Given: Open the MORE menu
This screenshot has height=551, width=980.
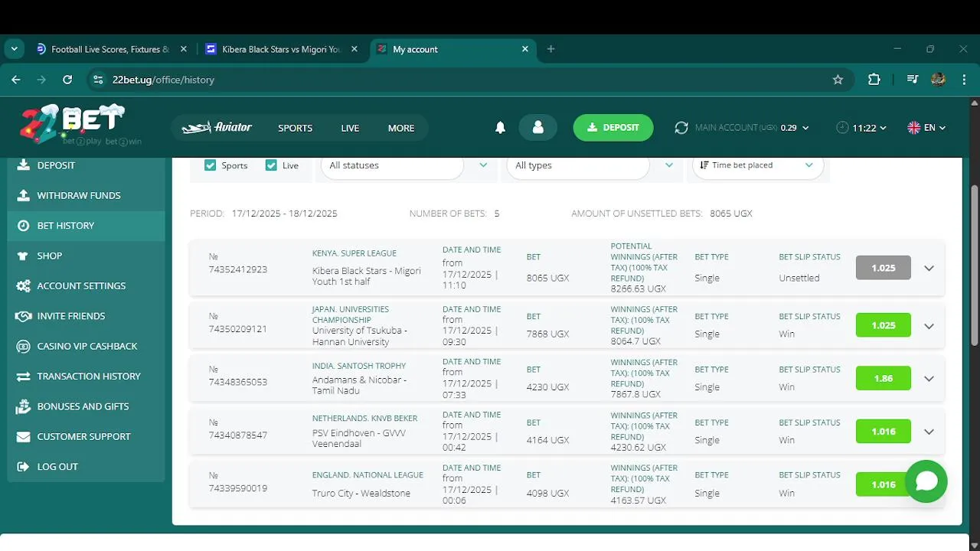Looking at the screenshot, I should click(401, 128).
